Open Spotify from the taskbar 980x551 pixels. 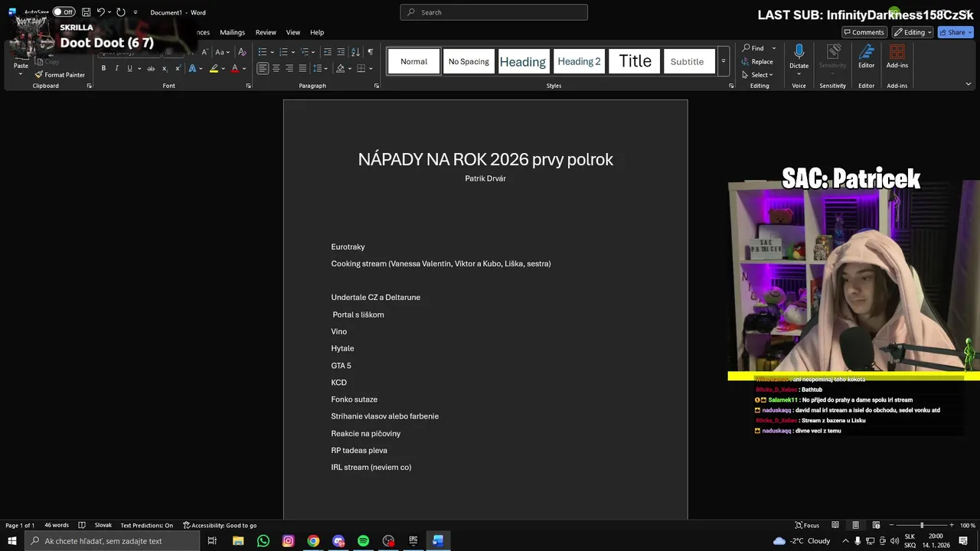pyautogui.click(x=363, y=541)
